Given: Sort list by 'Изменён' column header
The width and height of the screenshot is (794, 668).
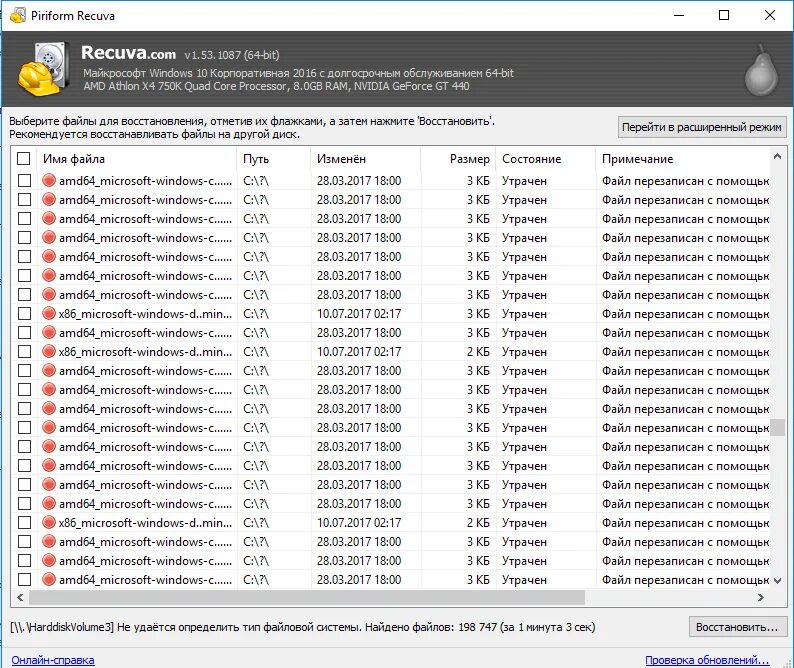Looking at the screenshot, I should pos(366,159).
